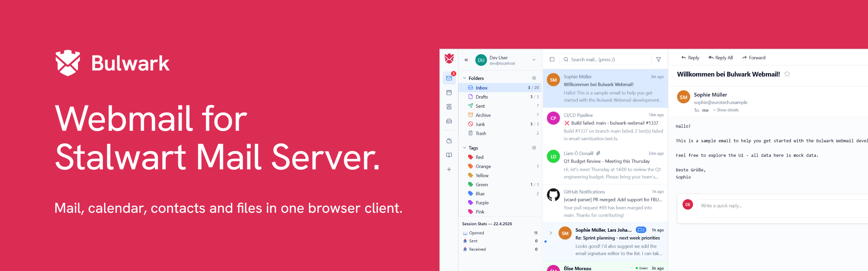
Task: Filter by the Green tag
Action: 500,185
